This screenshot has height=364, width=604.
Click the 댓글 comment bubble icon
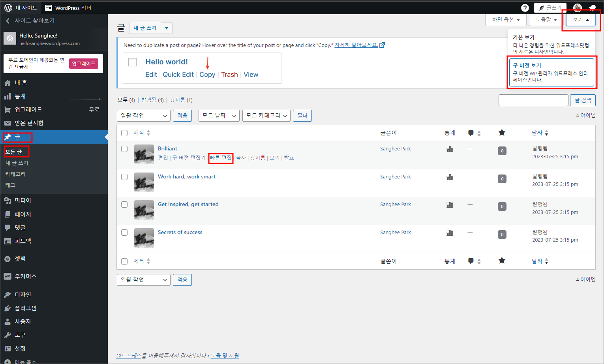coord(8,228)
